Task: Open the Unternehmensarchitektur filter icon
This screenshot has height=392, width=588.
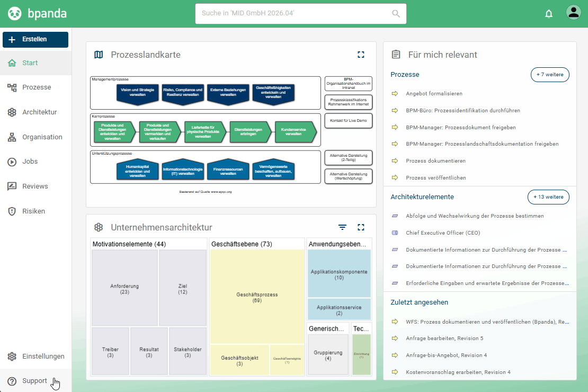Action: tap(342, 227)
